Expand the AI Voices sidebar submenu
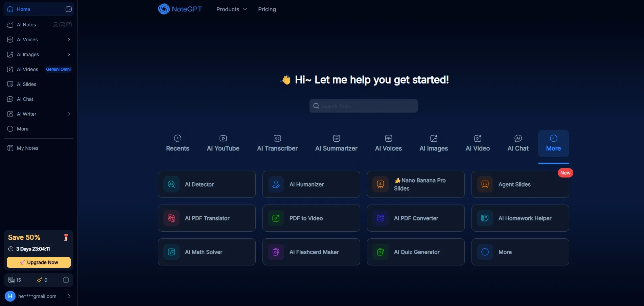Viewport: 644px width, 306px height. pos(69,40)
